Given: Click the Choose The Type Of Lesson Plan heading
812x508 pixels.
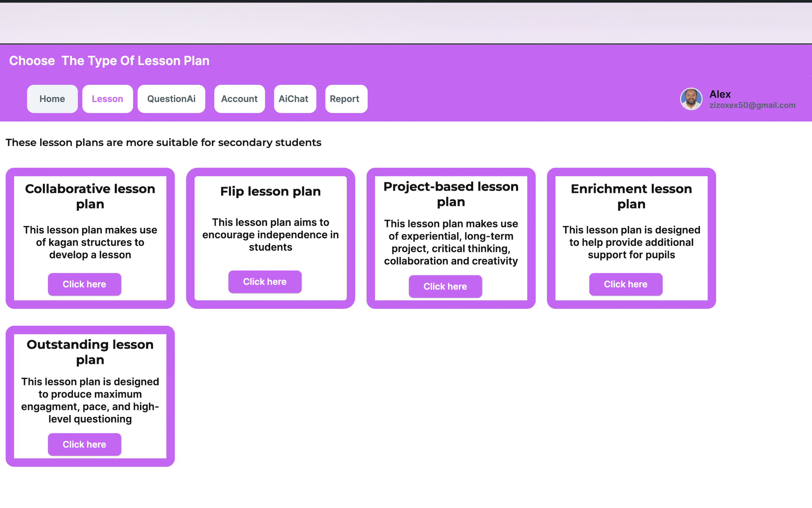Looking at the screenshot, I should pos(109,61).
